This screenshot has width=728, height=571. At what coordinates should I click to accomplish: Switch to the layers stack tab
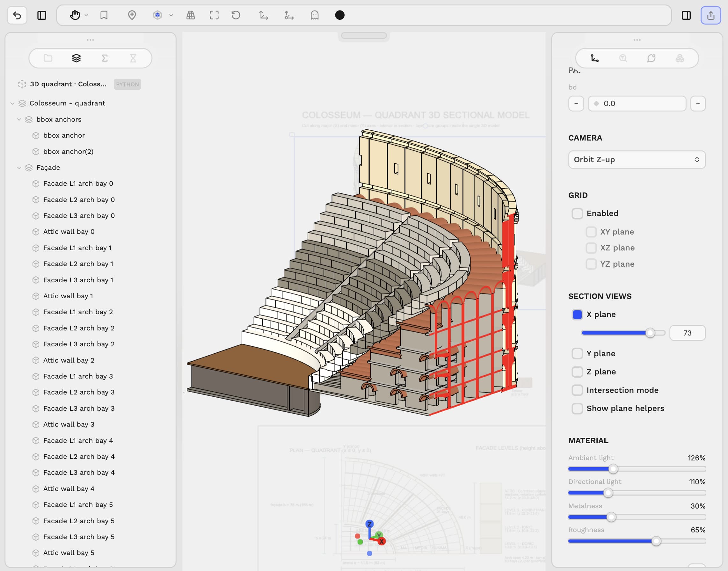click(76, 58)
